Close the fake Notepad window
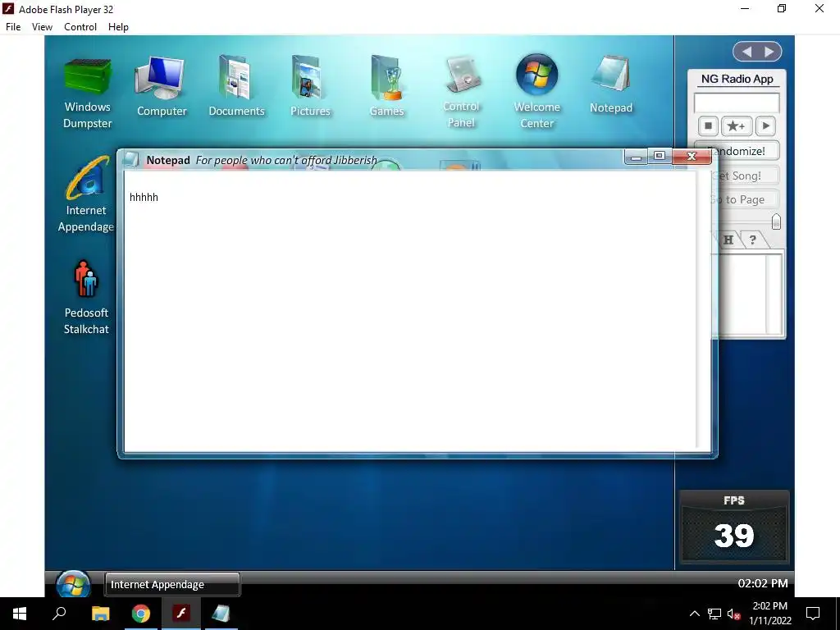840x630 pixels. (692, 157)
